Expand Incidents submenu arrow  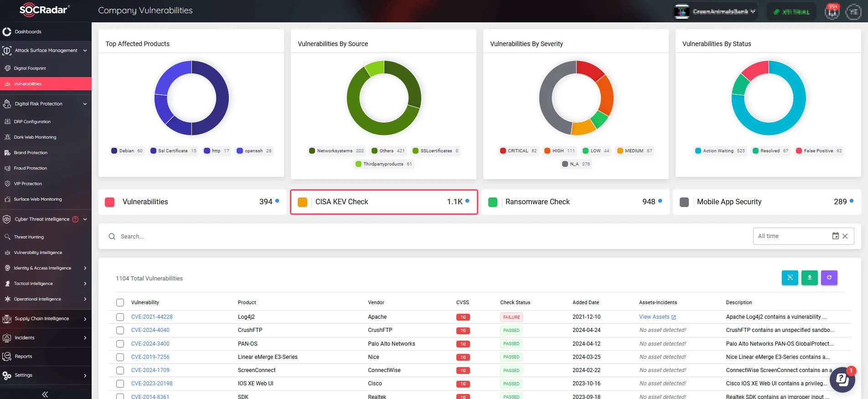pyautogui.click(x=85, y=338)
